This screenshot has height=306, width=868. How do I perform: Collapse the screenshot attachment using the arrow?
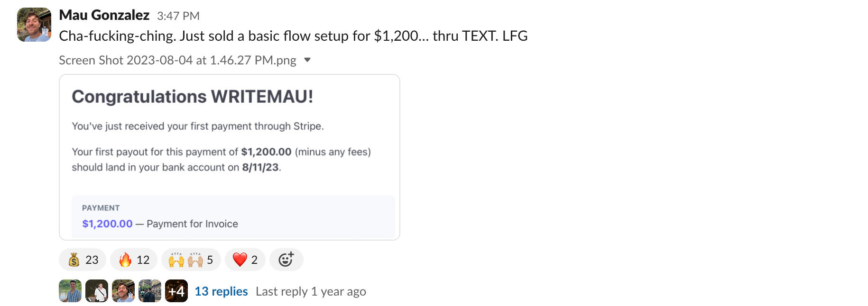point(307,60)
